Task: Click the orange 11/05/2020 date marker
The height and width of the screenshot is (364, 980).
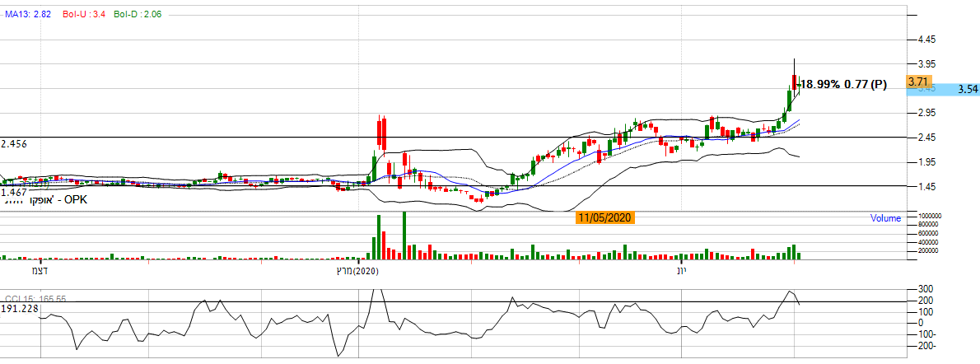Action: click(604, 217)
